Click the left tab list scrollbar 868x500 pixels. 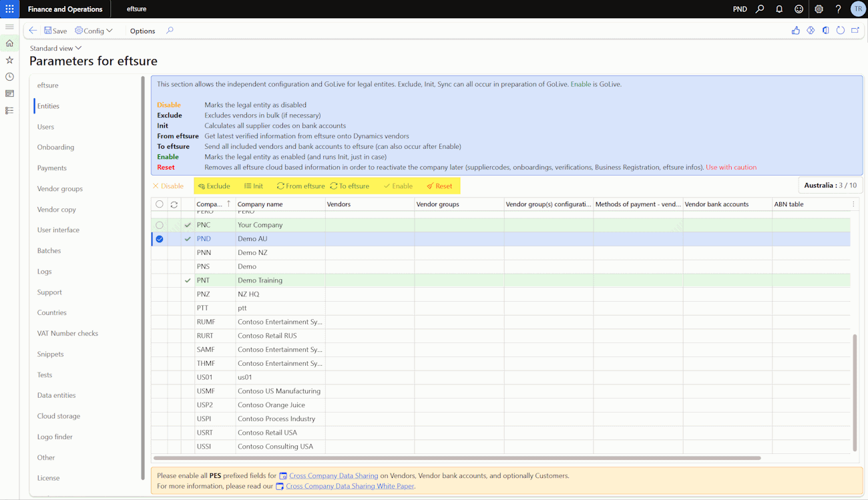pyautogui.click(x=143, y=278)
